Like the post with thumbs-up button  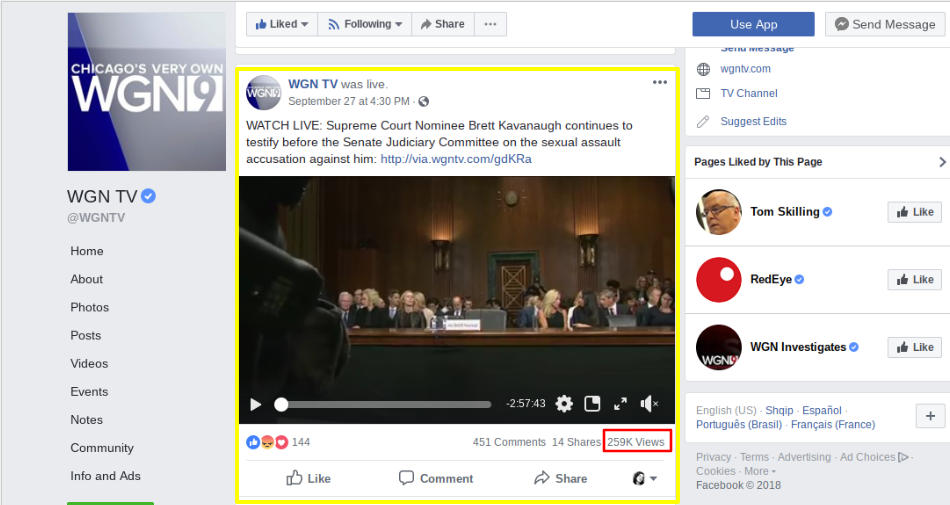click(x=308, y=478)
